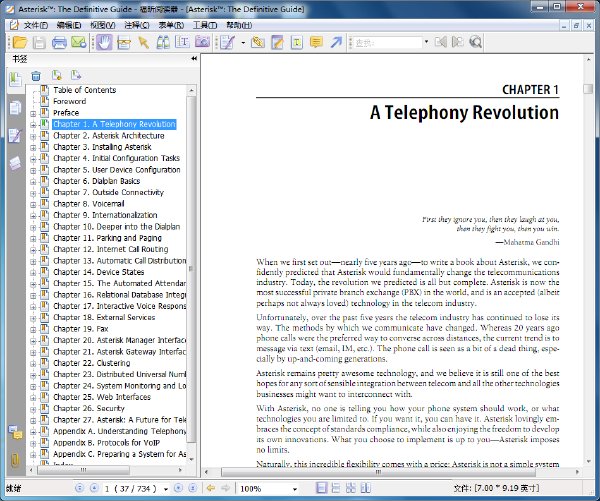Click the arrow pointer annotation-select tool
This screenshot has width=600, height=501.
click(143, 42)
